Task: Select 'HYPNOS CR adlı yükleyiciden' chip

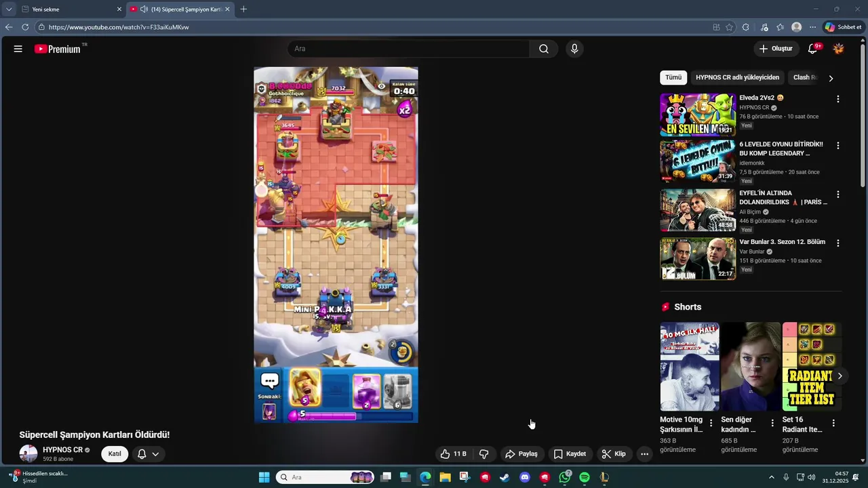Action: point(737,77)
